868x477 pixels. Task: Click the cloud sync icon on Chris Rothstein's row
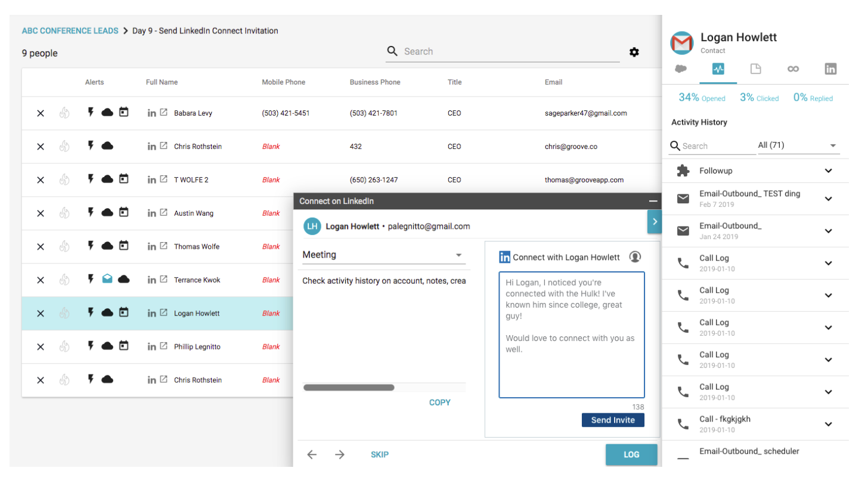107,146
